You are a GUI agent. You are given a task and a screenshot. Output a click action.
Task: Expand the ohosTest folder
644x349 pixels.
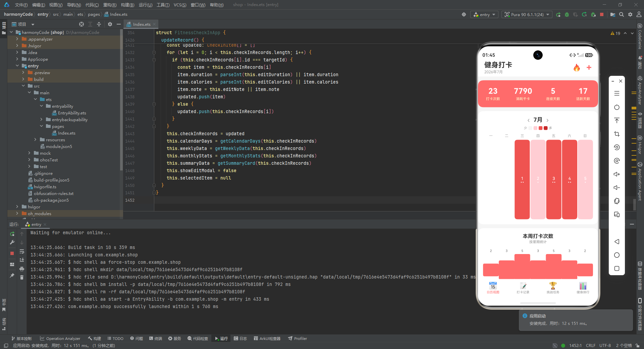pos(30,160)
